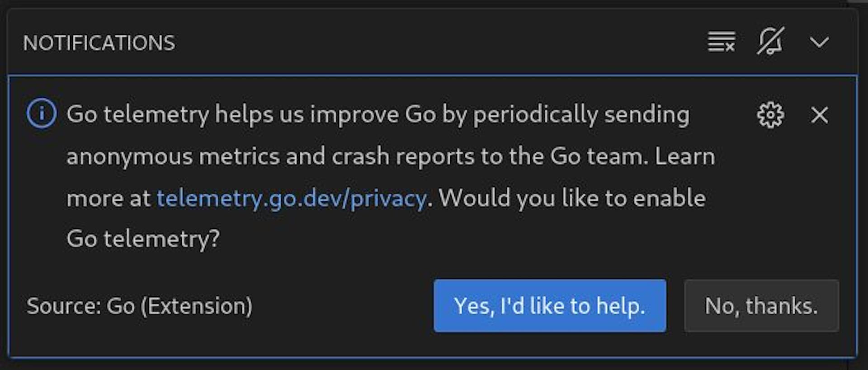The image size is (868, 370).
Task: Collapse notifications panel with chevron
Action: point(819,43)
